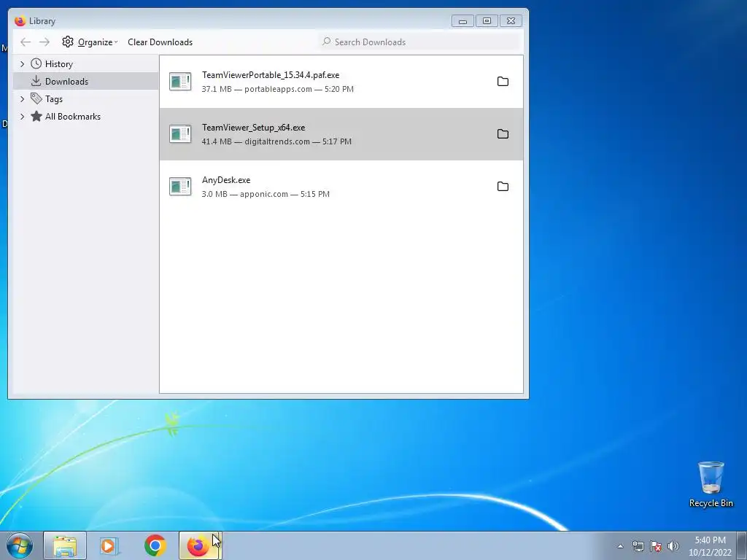
Task: Show hidden system tray icons
Action: [620, 546]
